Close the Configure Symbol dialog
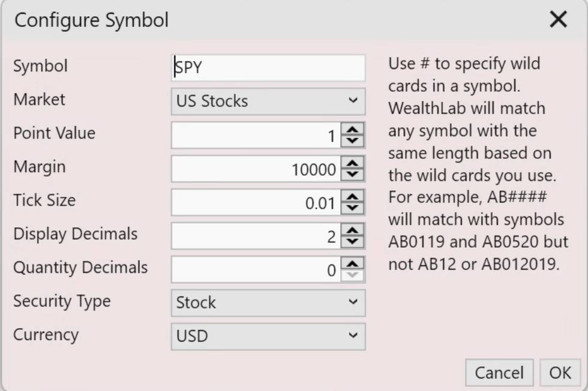Viewport: 588px width, 391px height. [558, 19]
